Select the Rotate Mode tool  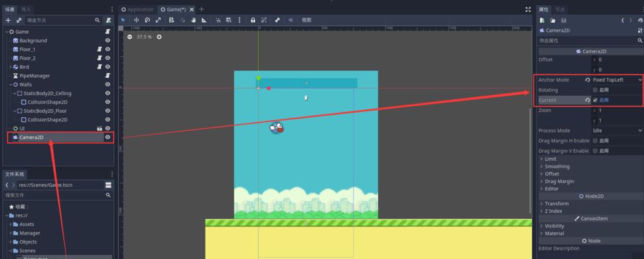pyautogui.click(x=147, y=20)
